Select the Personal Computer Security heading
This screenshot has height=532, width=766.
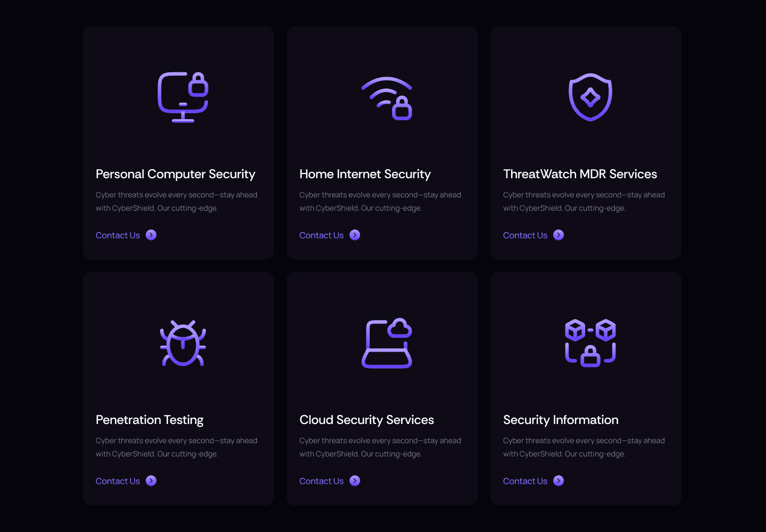pos(176,174)
